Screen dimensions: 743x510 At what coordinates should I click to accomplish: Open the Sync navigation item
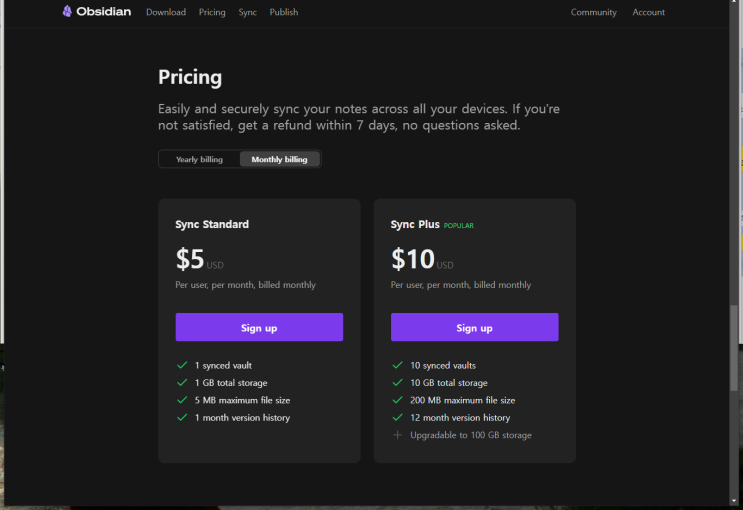tap(247, 12)
